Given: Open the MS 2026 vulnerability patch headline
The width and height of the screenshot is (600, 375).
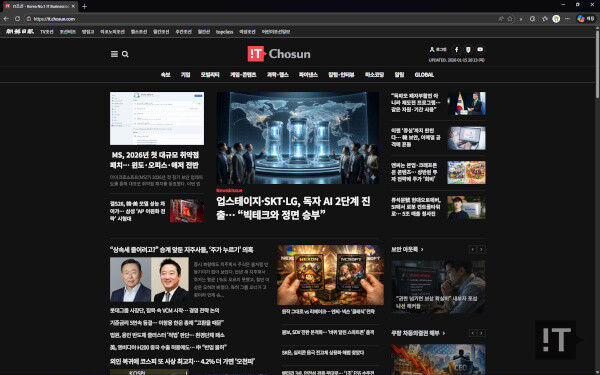Looking at the screenshot, I should [155, 160].
